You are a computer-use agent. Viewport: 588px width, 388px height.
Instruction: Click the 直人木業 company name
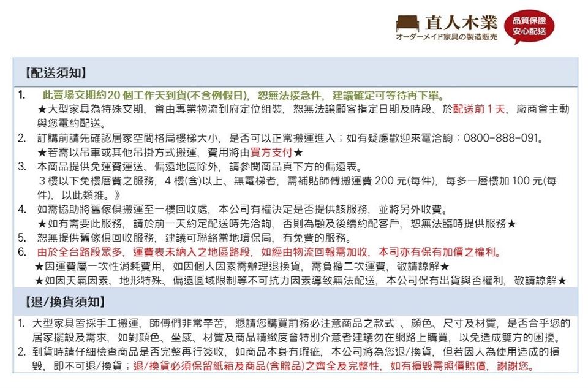point(461,23)
